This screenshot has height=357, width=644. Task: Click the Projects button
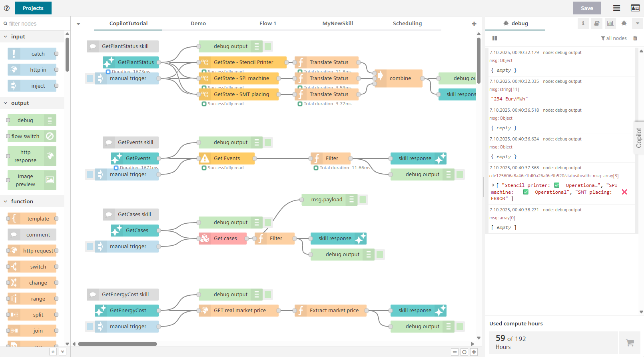click(x=33, y=8)
